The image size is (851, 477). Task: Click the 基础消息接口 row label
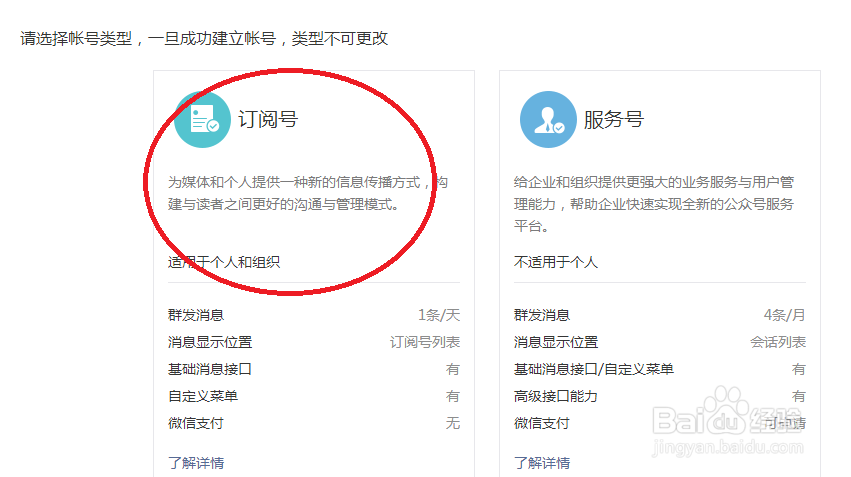pos(210,369)
